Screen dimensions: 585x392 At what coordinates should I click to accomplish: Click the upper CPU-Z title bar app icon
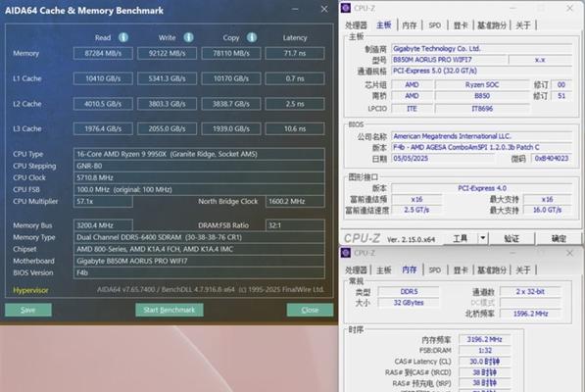click(x=346, y=8)
